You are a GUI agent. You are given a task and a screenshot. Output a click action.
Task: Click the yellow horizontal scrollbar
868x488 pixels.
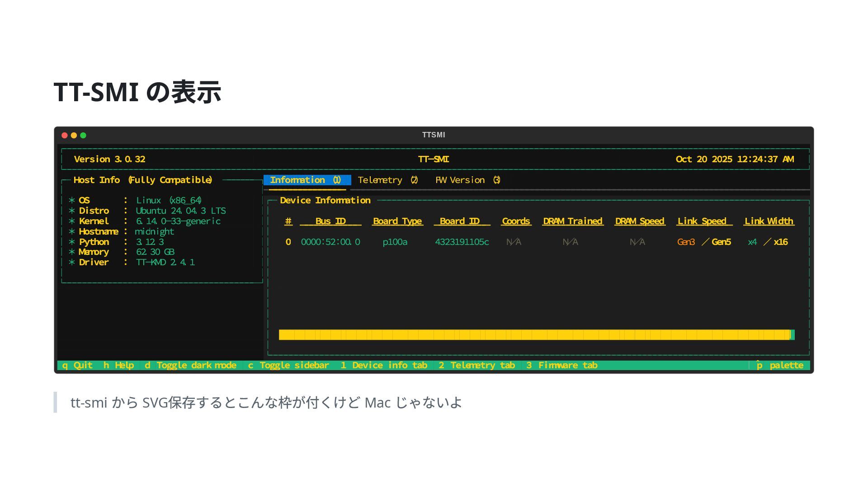pyautogui.click(x=533, y=335)
